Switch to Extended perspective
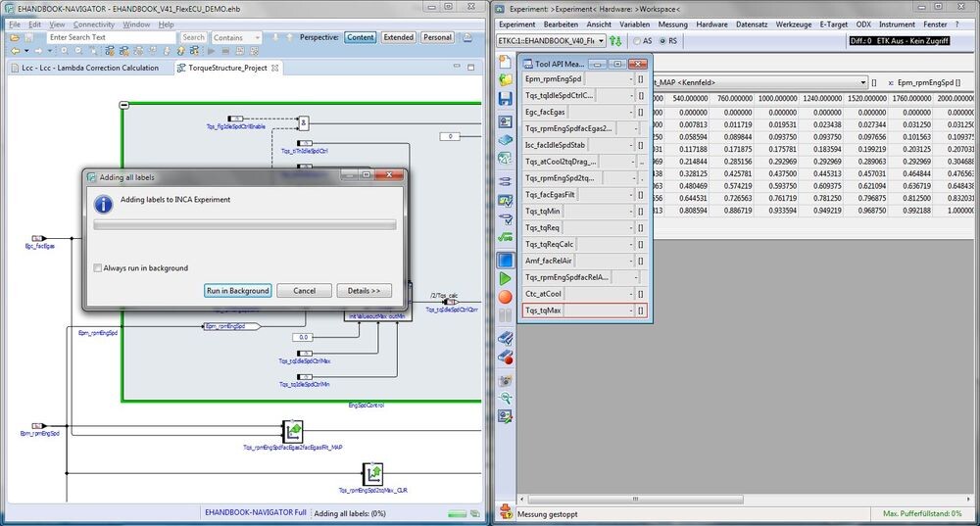The image size is (980, 526). point(399,37)
